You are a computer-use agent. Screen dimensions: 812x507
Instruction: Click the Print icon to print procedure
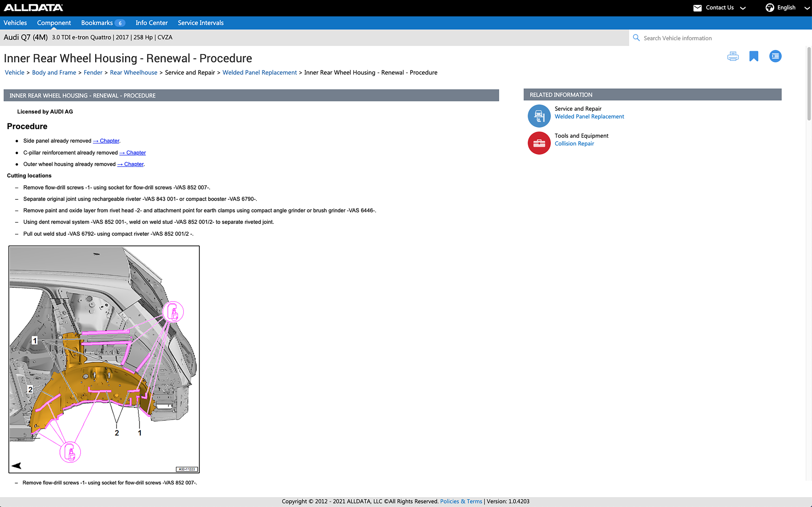coord(733,56)
